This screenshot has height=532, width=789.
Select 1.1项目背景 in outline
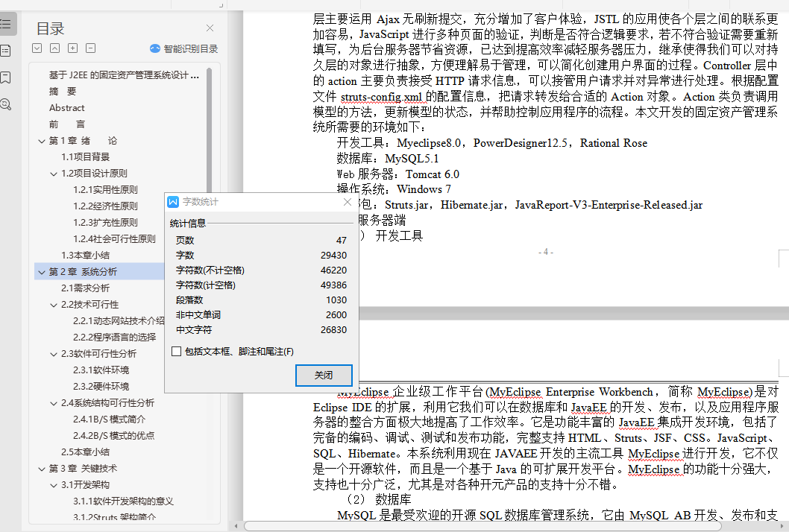(86, 157)
